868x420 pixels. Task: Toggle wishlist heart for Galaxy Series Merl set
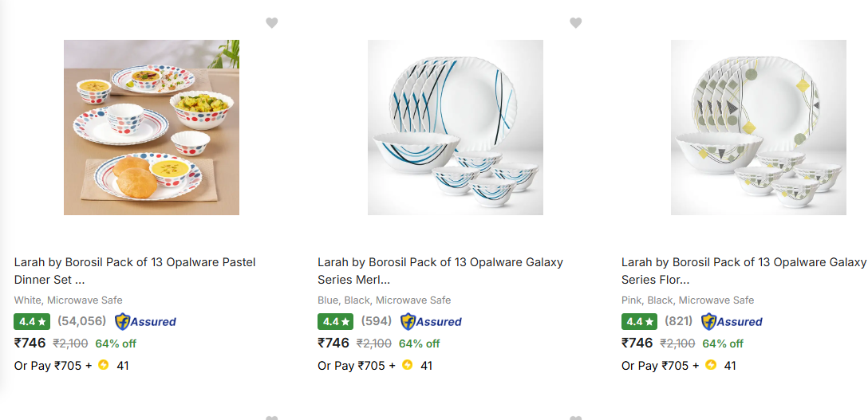click(x=576, y=23)
